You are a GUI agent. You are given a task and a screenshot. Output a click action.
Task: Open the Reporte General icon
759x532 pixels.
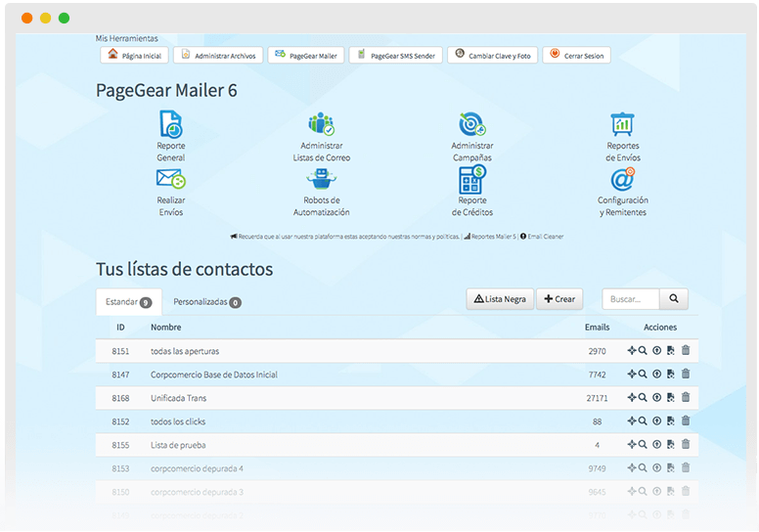click(170, 125)
